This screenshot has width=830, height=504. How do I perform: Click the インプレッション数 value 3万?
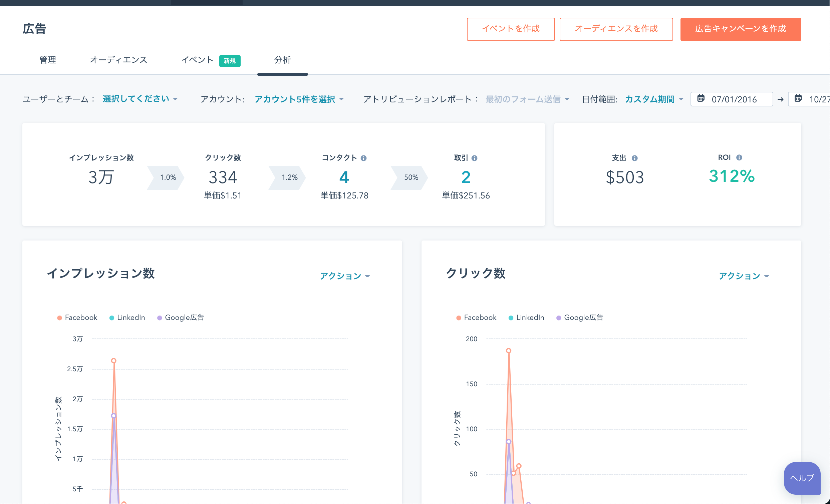pos(101,177)
